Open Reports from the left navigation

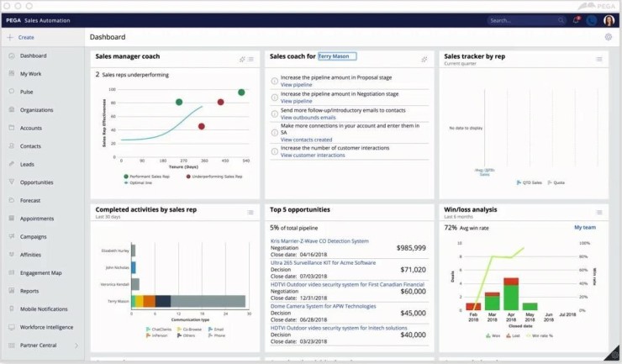click(29, 291)
